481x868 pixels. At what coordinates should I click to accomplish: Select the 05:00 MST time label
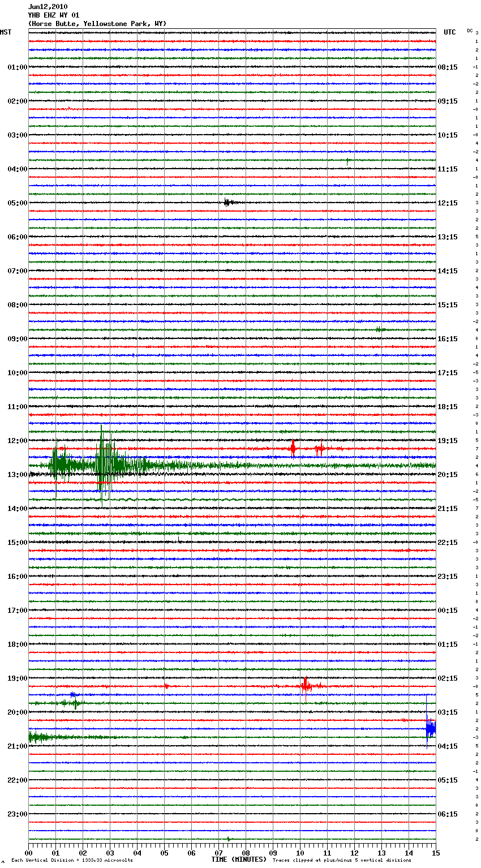pos(17,203)
